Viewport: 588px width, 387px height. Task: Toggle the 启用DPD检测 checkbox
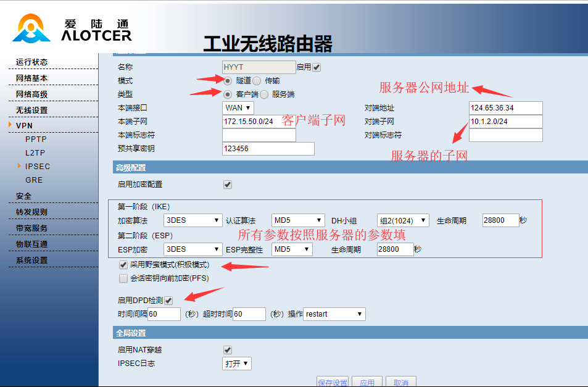coord(168,301)
